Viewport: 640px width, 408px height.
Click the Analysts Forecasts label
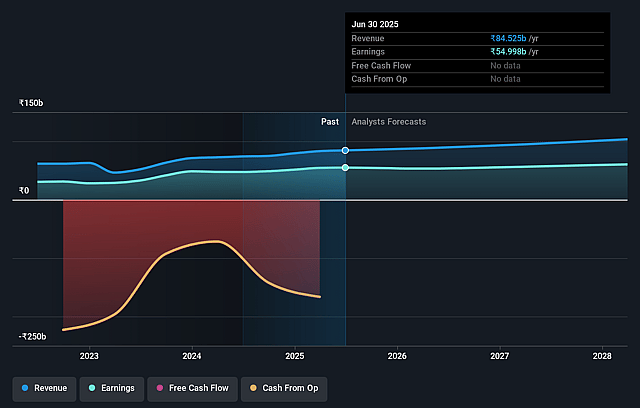tap(389, 122)
